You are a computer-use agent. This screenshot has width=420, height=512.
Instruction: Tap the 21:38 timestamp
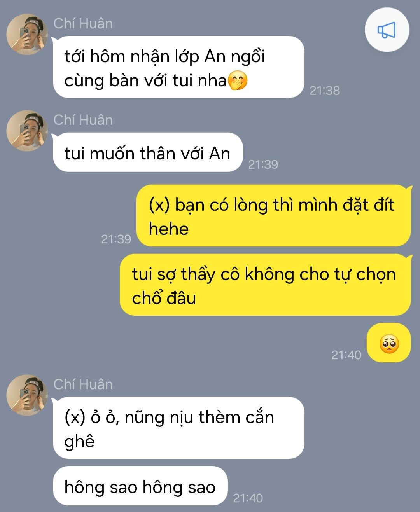pyautogui.click(x=325, y=91)
